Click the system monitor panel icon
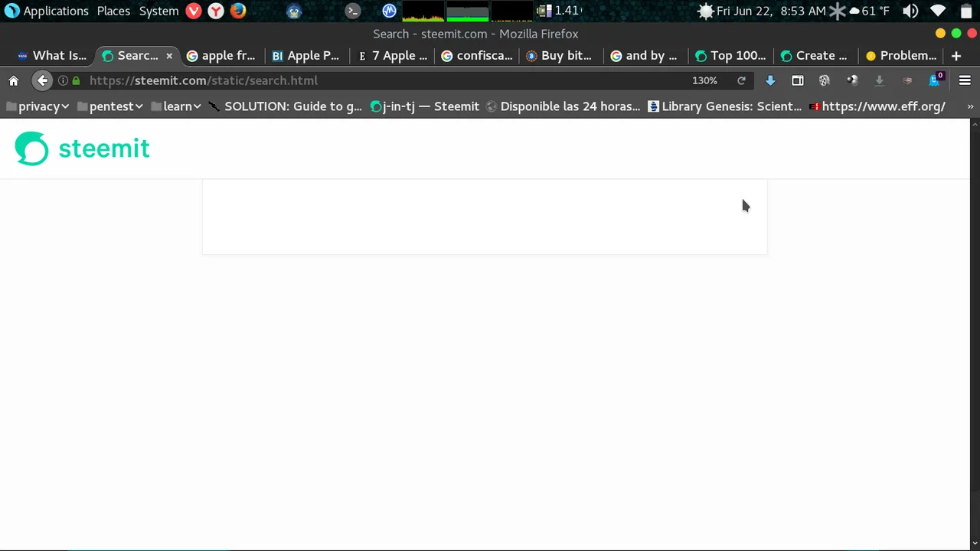980x551 pixels. point(389,11)
